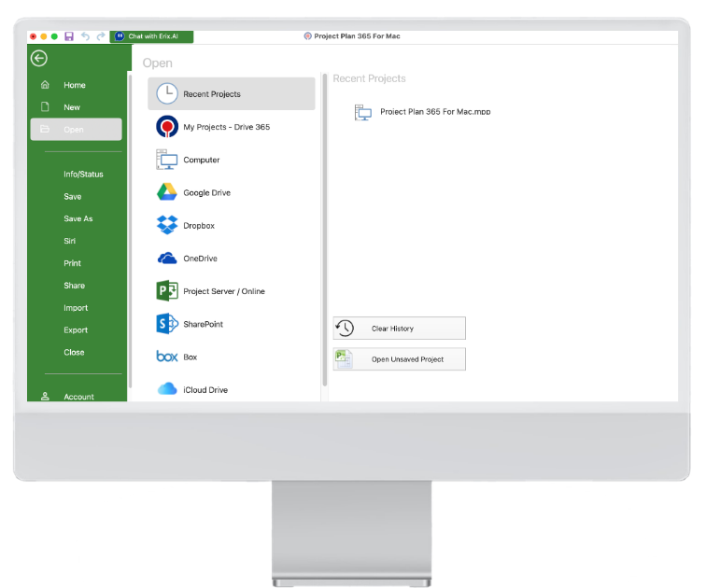
Task: Select the Computer location label
Action: click(x=202, y=160)
